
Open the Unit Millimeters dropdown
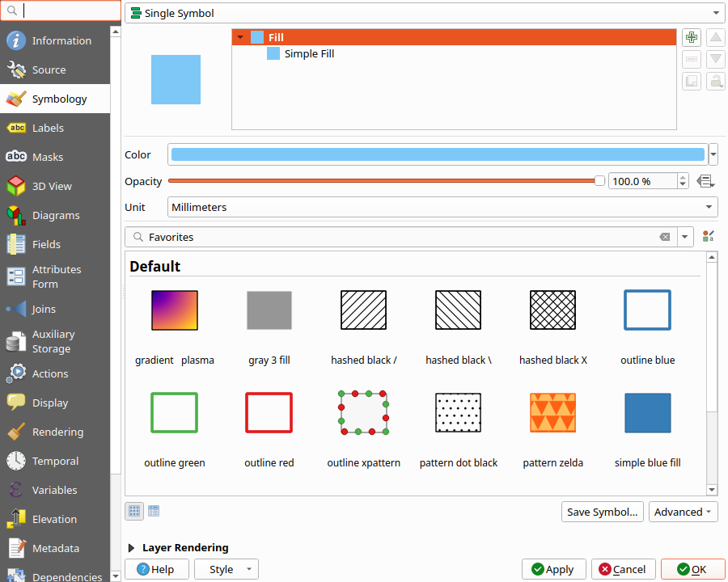(x=442, y=207)
